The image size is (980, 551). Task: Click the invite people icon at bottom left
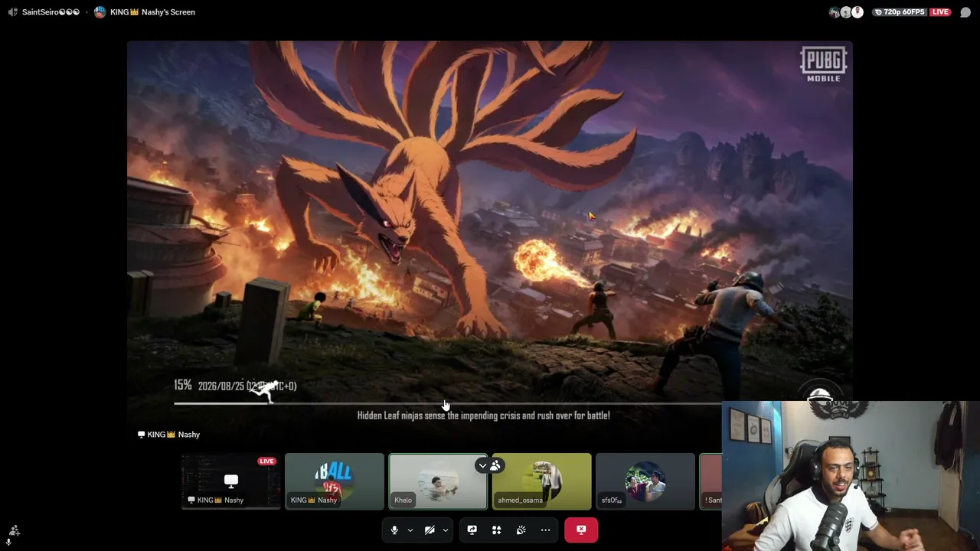click(x=14, y=530)
